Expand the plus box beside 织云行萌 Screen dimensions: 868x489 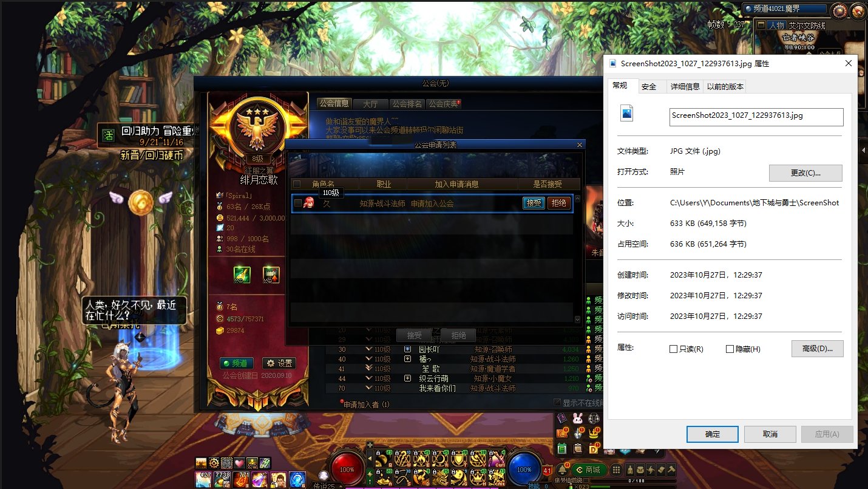click(x=407, y=378)
